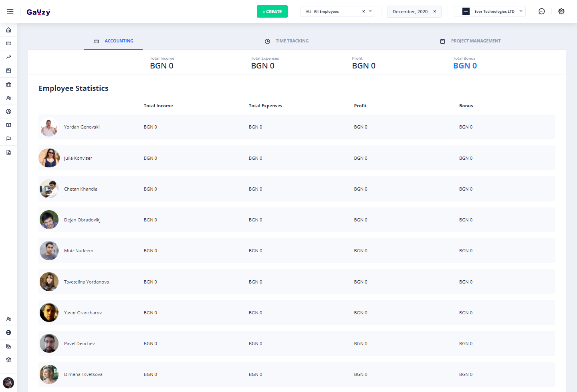The image size is (577, 392).
Task: Toggle the hamburger sidebar menu
Action: coord(10,12)
